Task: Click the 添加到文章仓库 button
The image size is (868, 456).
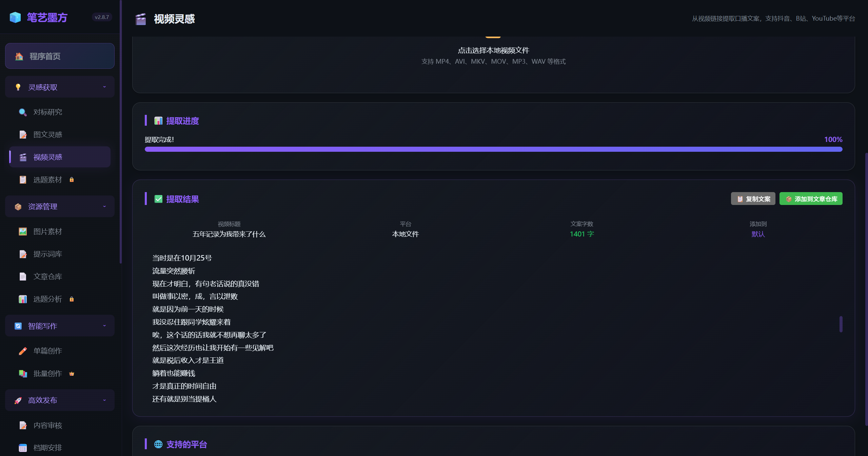Action: (811, 199)
